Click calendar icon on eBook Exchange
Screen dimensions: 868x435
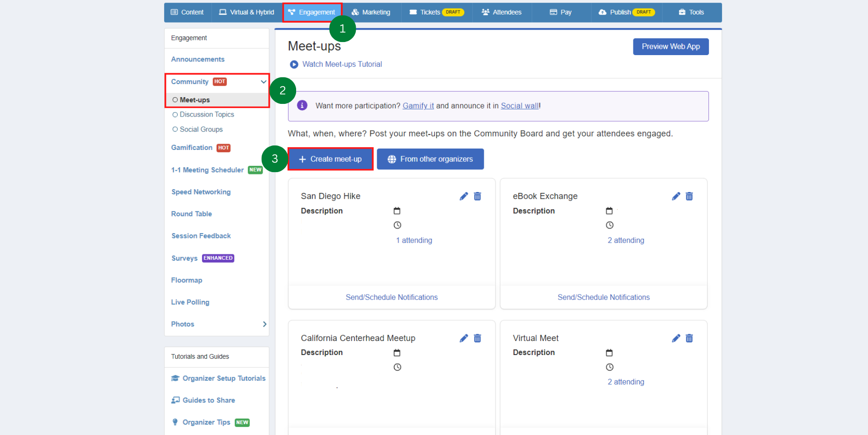click(609, 211)
